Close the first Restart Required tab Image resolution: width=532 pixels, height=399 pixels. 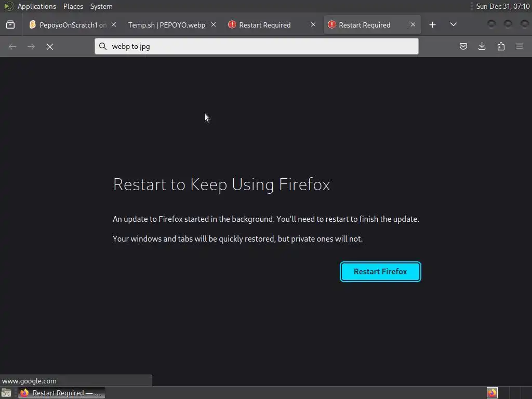[x=313, y=24]
